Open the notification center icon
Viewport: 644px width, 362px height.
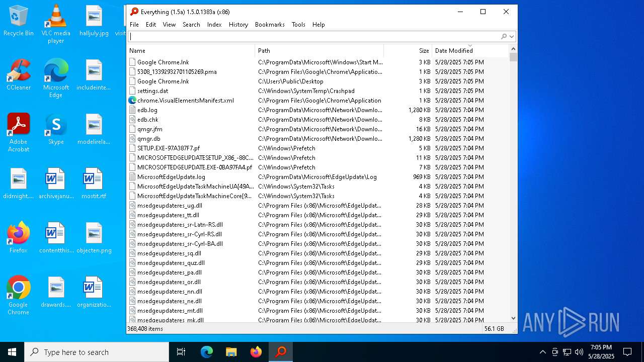click(x=627, y=352)
